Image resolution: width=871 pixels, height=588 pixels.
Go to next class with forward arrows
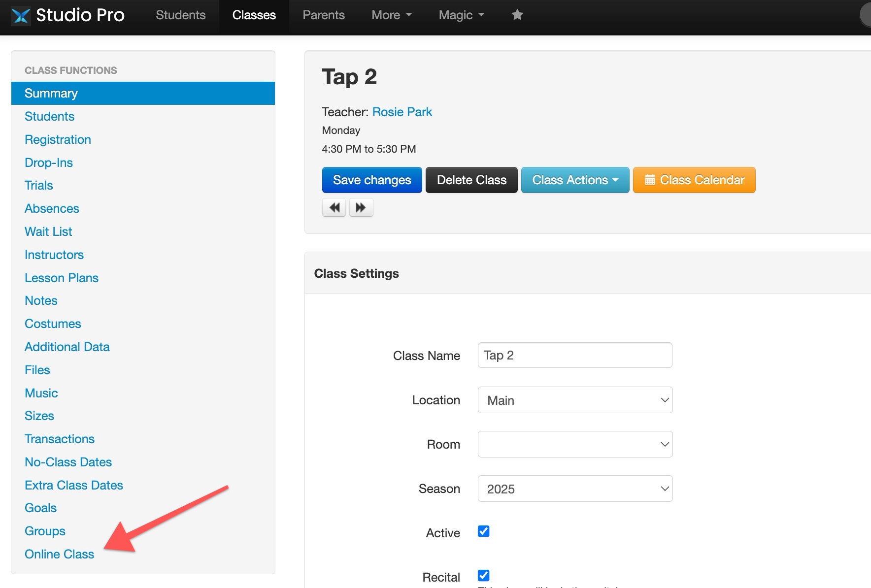[x=361, y=207]
